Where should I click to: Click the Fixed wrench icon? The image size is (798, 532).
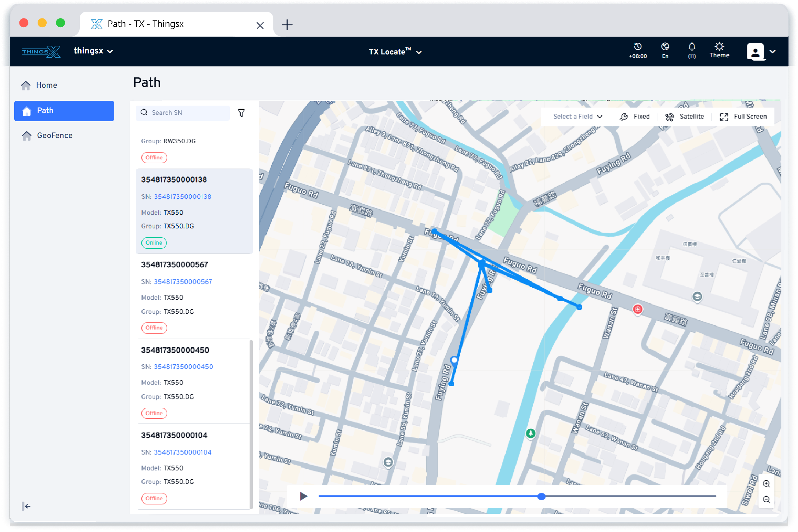pyautogui.click(x=624, y=117)
